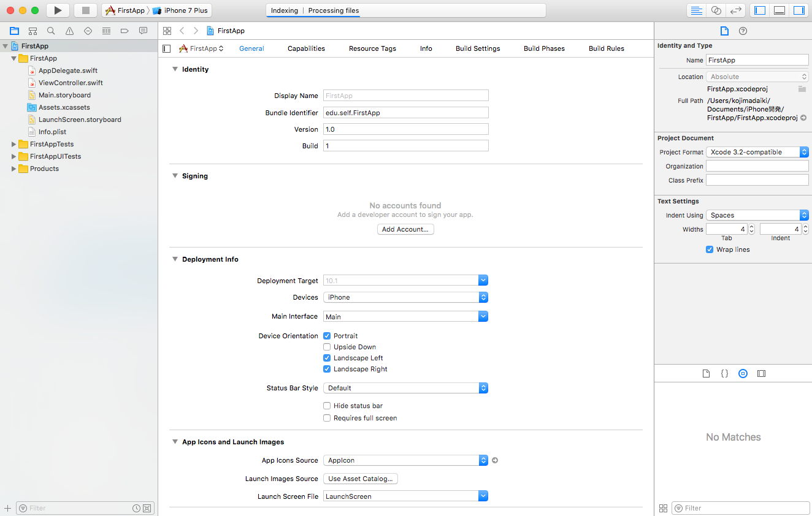Viewport: 812px width, 516px height.
Task: Hide the Navigator panel
Action: coord(760,10)
